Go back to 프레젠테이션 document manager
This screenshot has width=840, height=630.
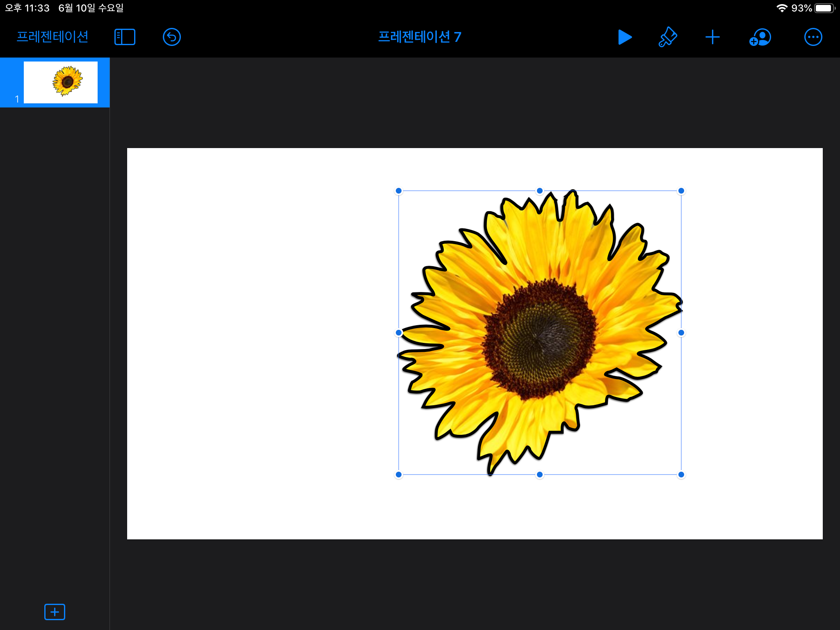pyautogui.click(x=52, y=37)
